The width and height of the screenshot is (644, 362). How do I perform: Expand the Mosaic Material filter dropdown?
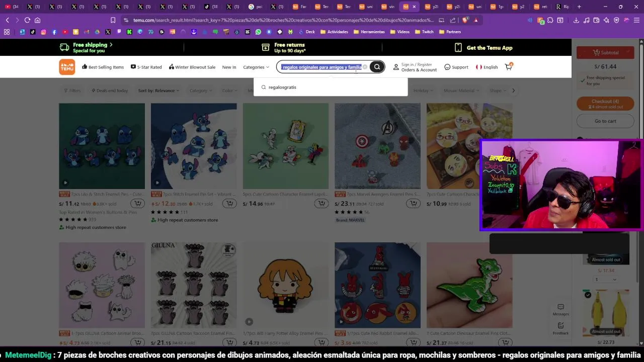click(x=461, y=90)
